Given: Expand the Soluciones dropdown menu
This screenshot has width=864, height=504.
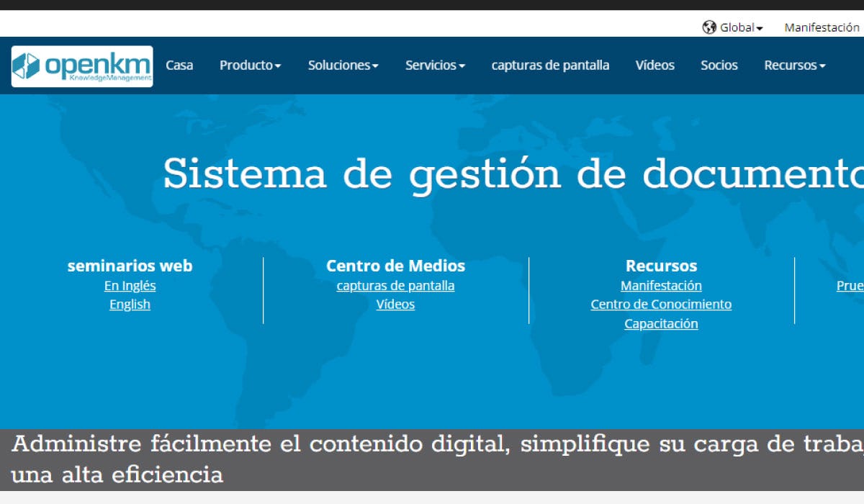Looking at the screenshot, I should coord(343,66).
